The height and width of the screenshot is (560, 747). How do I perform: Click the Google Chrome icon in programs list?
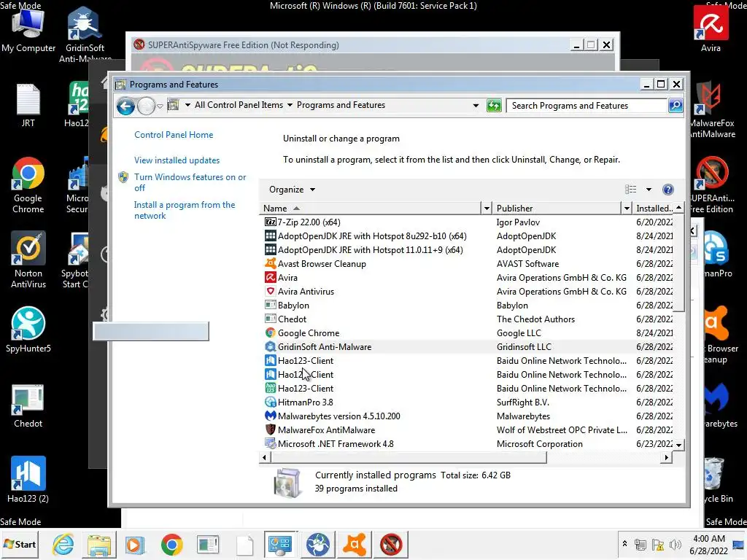pos(270,332)
